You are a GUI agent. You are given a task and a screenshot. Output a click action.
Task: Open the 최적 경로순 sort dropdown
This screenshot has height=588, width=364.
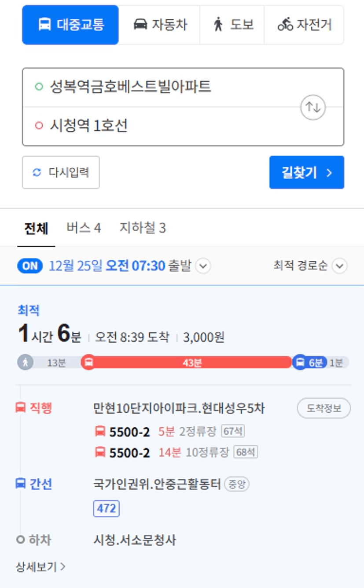(x=310, y=266)
